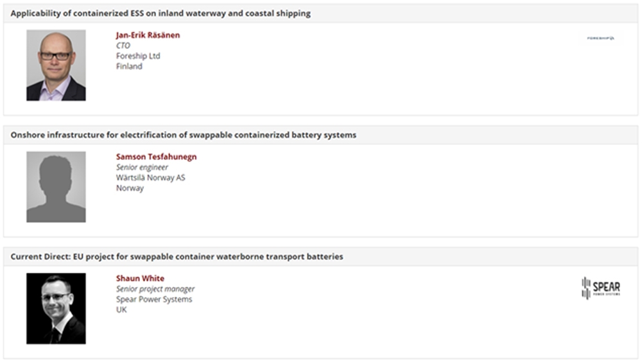This screenshot has height=364, width=642.
Task: Click the Onshore infrastructure session heading
Action: (x=184, y=135)
